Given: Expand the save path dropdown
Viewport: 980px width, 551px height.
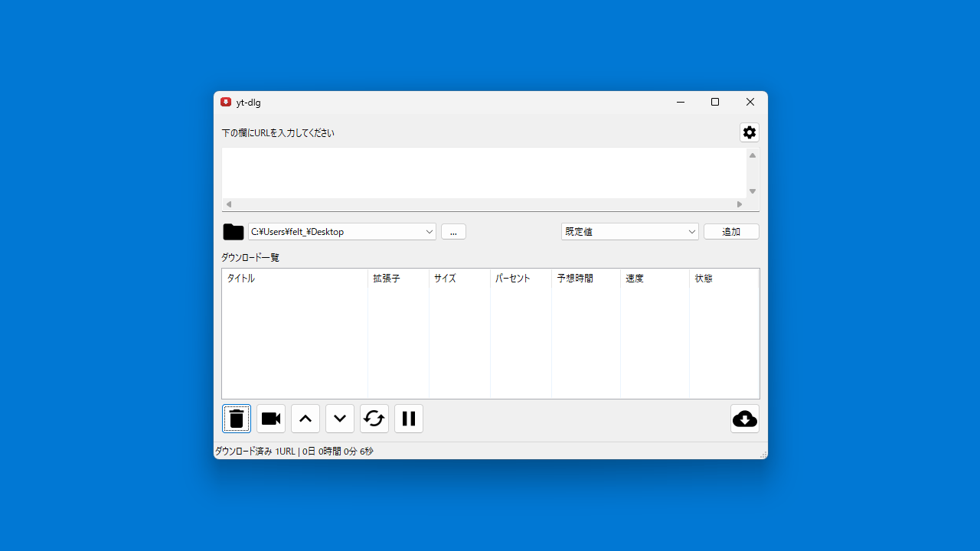Looking at the screenshot, I should [x=430, y=232].
